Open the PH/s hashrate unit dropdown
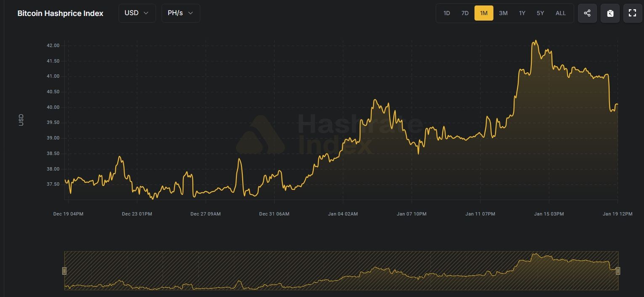Image resolution: width=644 pixels, height=297 pixels. click(180, 13)
